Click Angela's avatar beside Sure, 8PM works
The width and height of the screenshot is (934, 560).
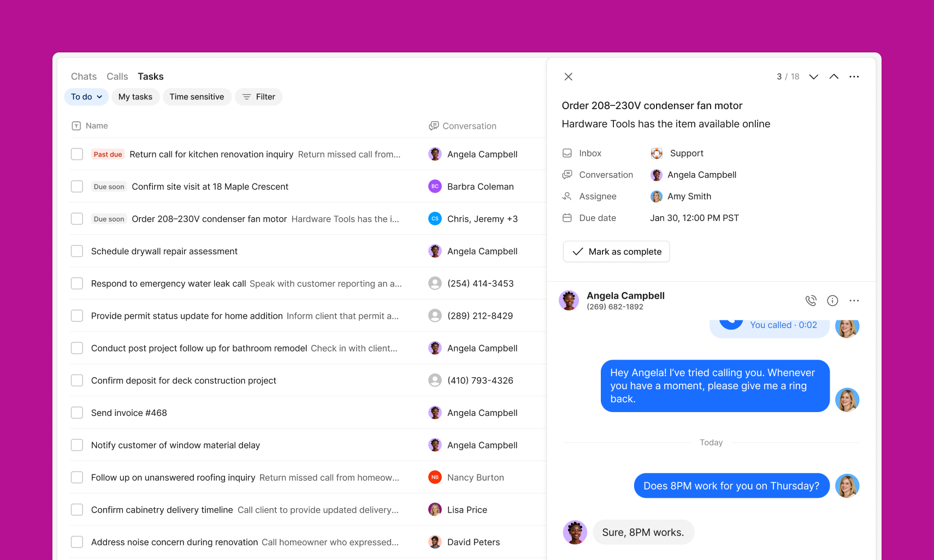click(575, 532)
